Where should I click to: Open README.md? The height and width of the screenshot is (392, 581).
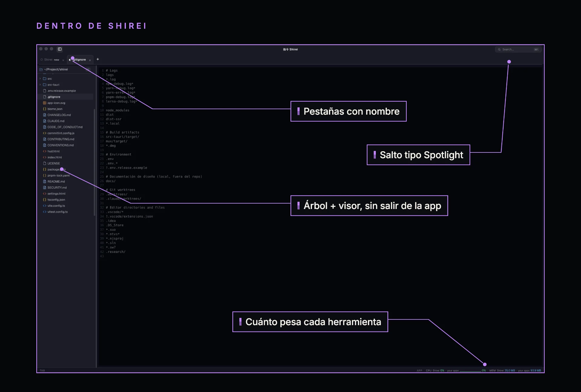(x=56, y=181)
